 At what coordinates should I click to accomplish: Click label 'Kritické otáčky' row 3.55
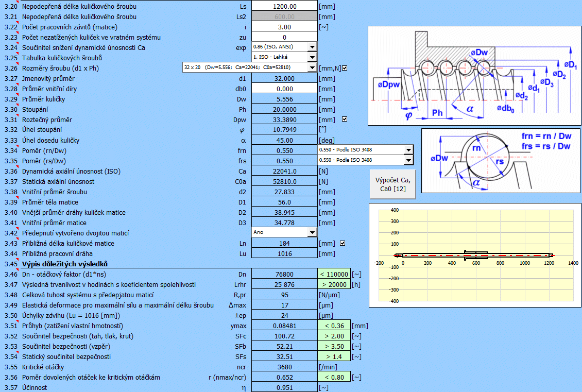coord(43,367)
